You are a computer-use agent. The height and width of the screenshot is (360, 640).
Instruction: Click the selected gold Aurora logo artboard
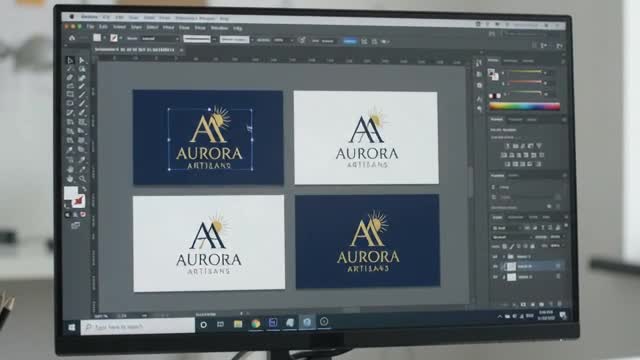pos(208,137)
